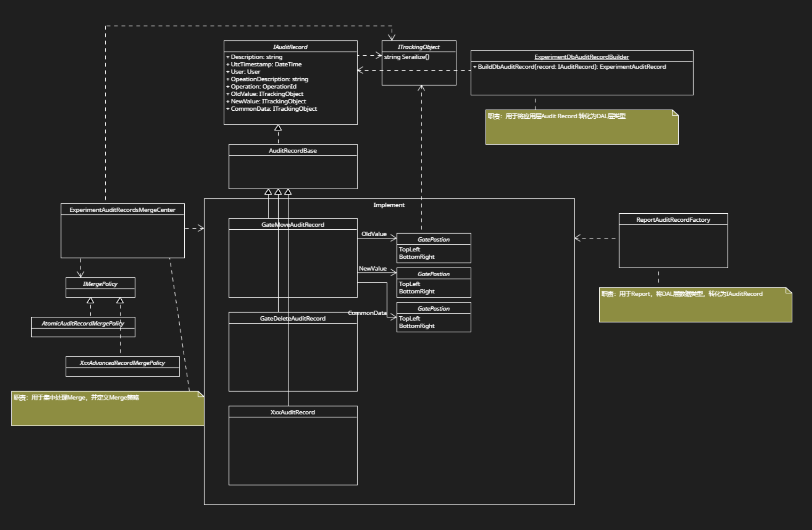The height and width of the screenshot is (530, 812).
Task: Click GatePostion title pointed to by CommonData
Action: (434, 309)
